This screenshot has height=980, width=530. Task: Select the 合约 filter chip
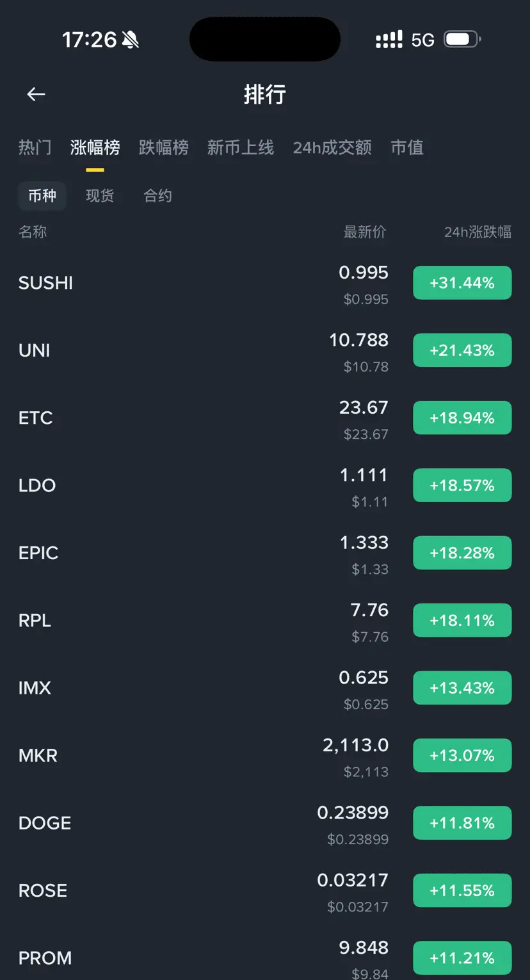tap(157, 195)
